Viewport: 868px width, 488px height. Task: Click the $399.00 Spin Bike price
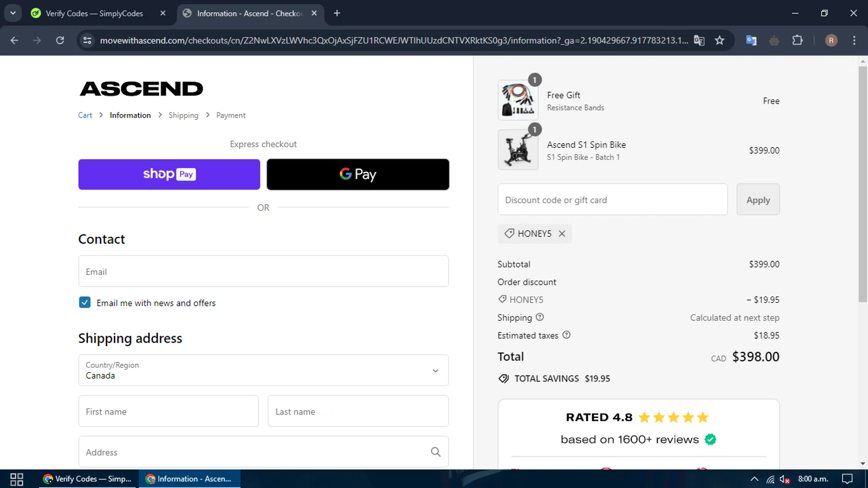[x=764, y=151]
